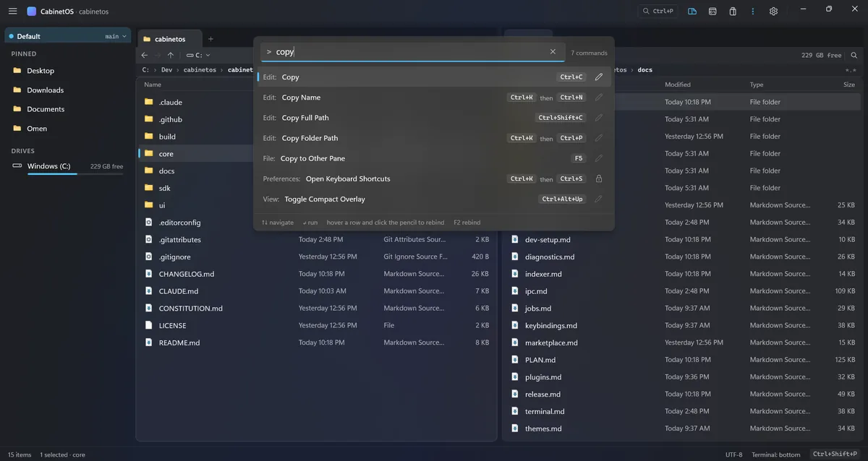Run the Copy Name command

point(434,98)
